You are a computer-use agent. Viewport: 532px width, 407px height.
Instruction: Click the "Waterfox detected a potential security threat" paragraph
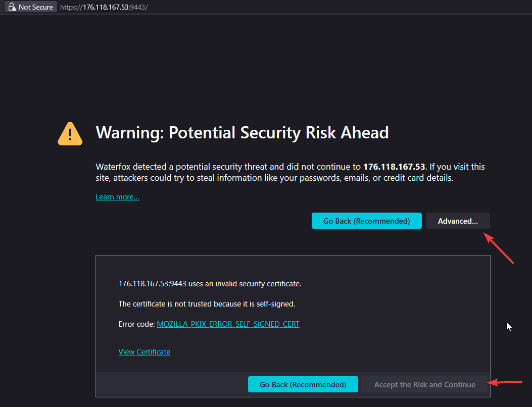pos(227,167)
